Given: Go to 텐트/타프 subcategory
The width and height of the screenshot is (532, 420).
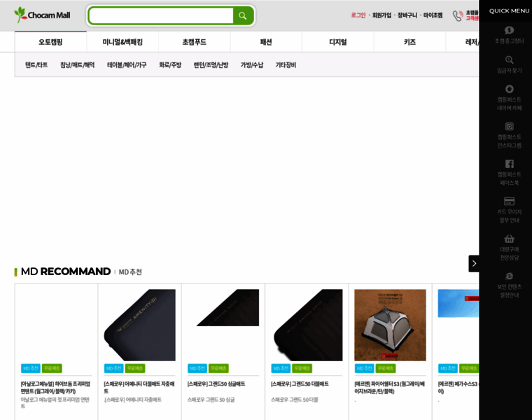Looking at the screenshot, I should coord(36,65).
